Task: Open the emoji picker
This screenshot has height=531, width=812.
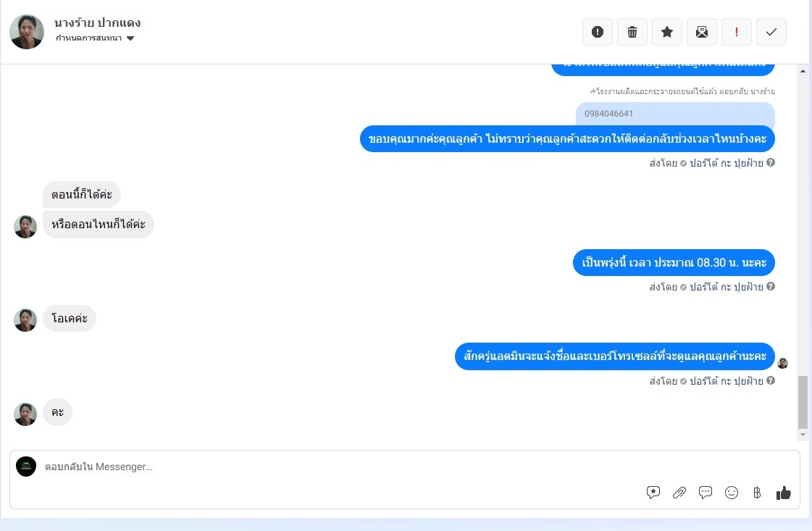Action: (x=731, y=493)
